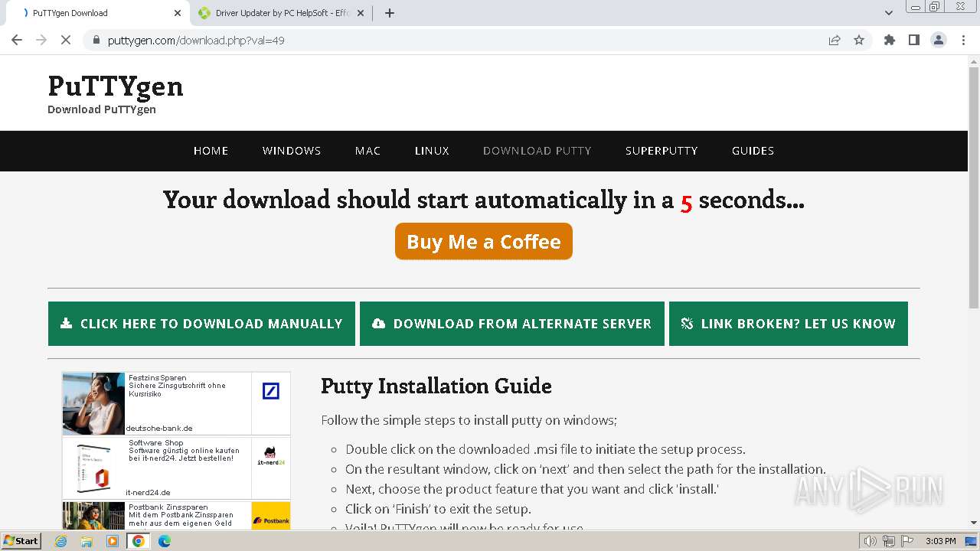Click the browser forward arrow
The image size is (980, 551).
(x=41, y=40)
